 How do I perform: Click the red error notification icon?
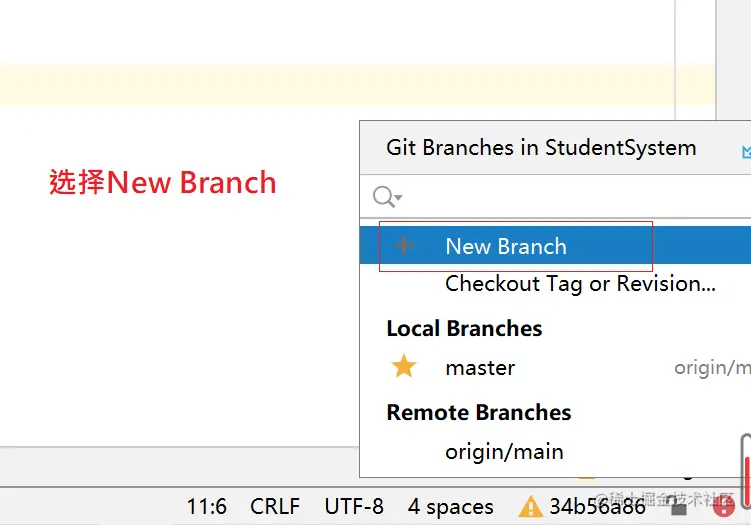(x=724, y=507)
